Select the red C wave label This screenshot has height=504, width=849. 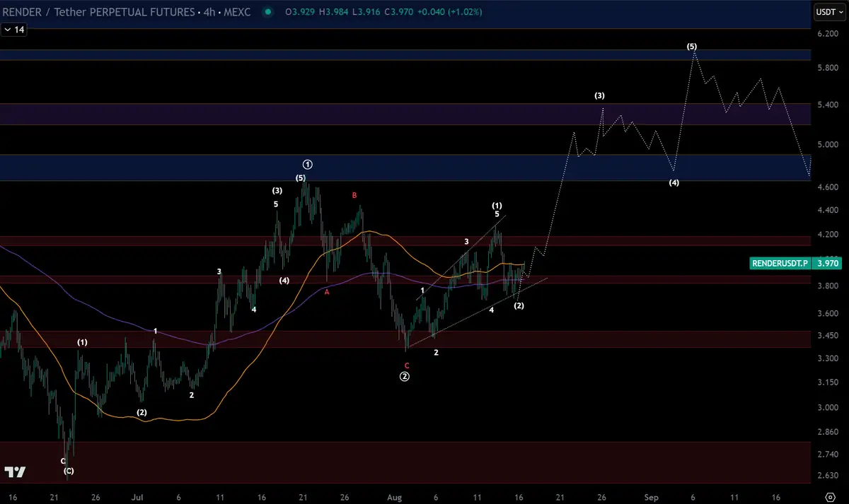tap(407, 365)
